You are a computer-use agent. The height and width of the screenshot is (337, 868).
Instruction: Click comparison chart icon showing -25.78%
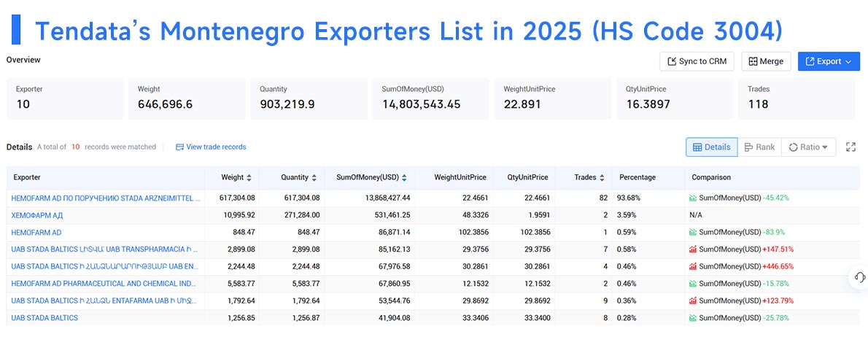pos(692,317)
